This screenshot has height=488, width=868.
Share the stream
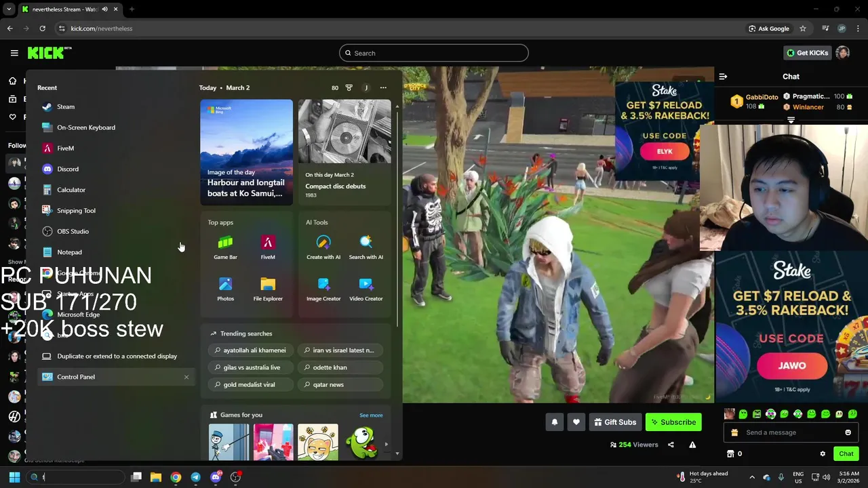click(671, 445)
